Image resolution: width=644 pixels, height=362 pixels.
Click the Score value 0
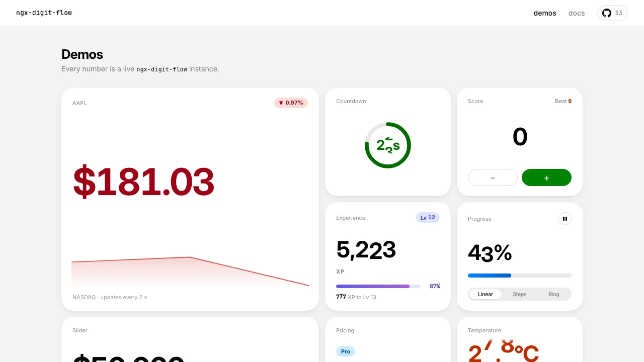[x=520, y=137]
